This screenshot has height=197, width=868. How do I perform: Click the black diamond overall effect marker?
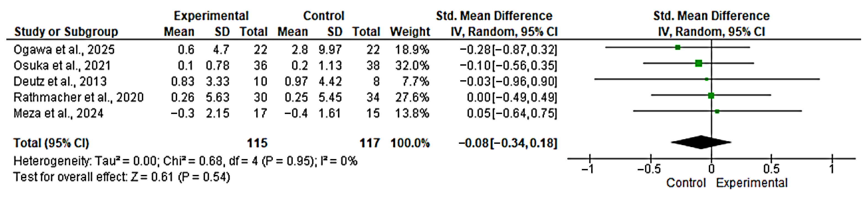pyautogui.click(x=701, y=142)
